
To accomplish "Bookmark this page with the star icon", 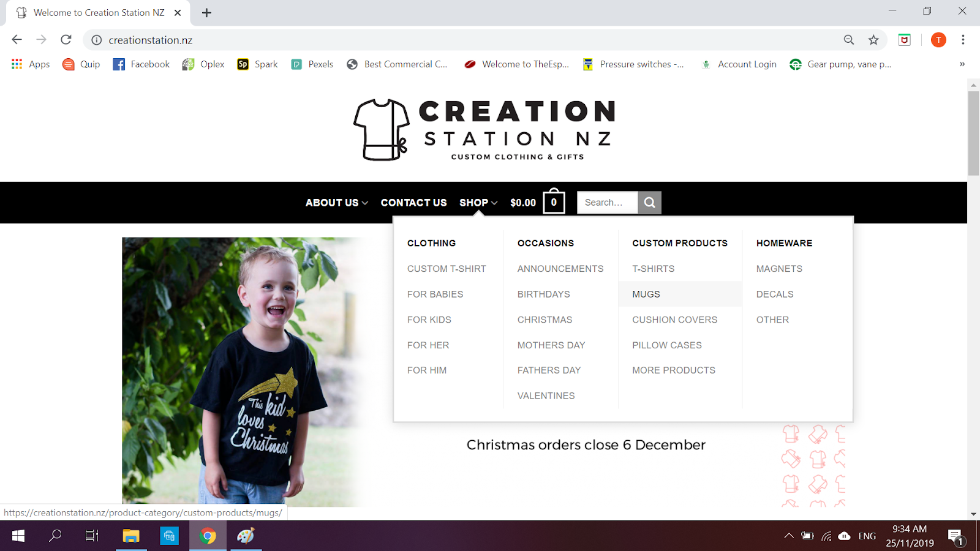I will pos(873,40).
